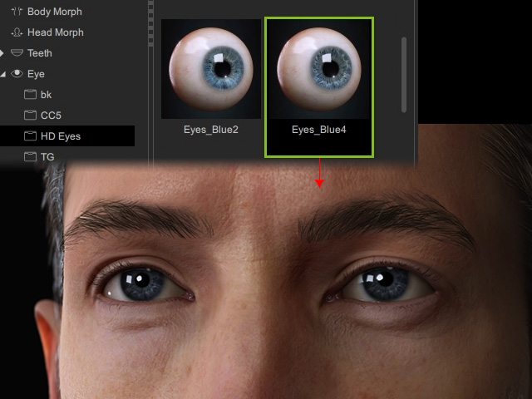Select the HD Eyes text entry
Image resolution: width=532 pixels, height=399 pixels.
[61, 135]
